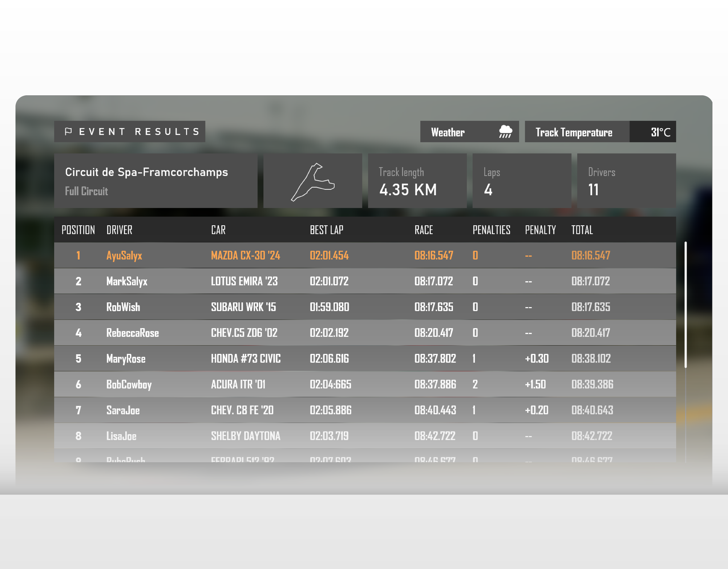Sort by the CAR column header
728x569 pixels.
(x=218, y=230)
